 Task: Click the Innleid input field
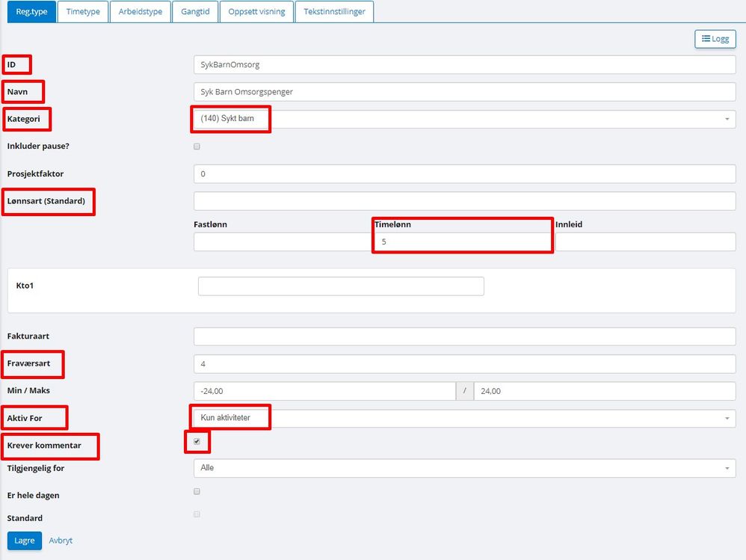click(645, 241)
